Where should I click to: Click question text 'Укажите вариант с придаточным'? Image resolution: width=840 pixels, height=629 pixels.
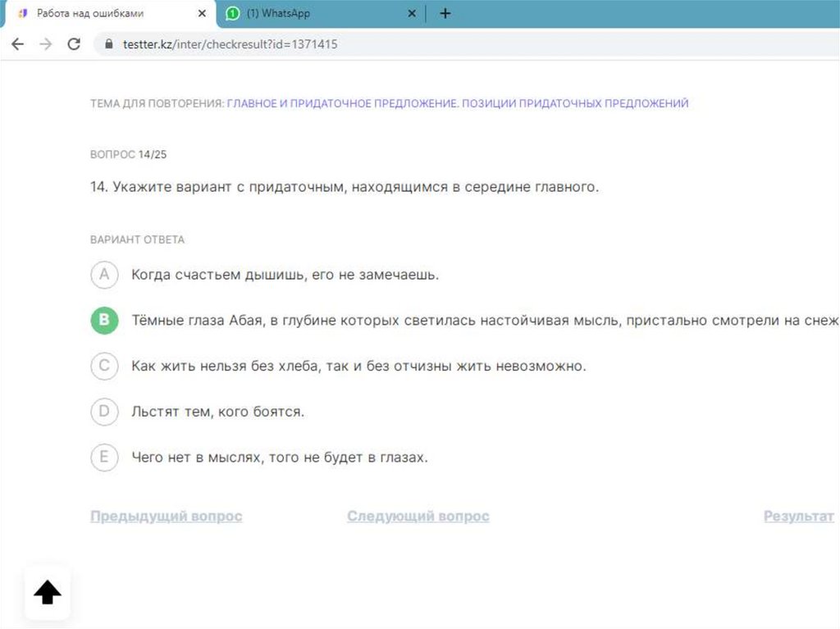(x=230, y=187)
